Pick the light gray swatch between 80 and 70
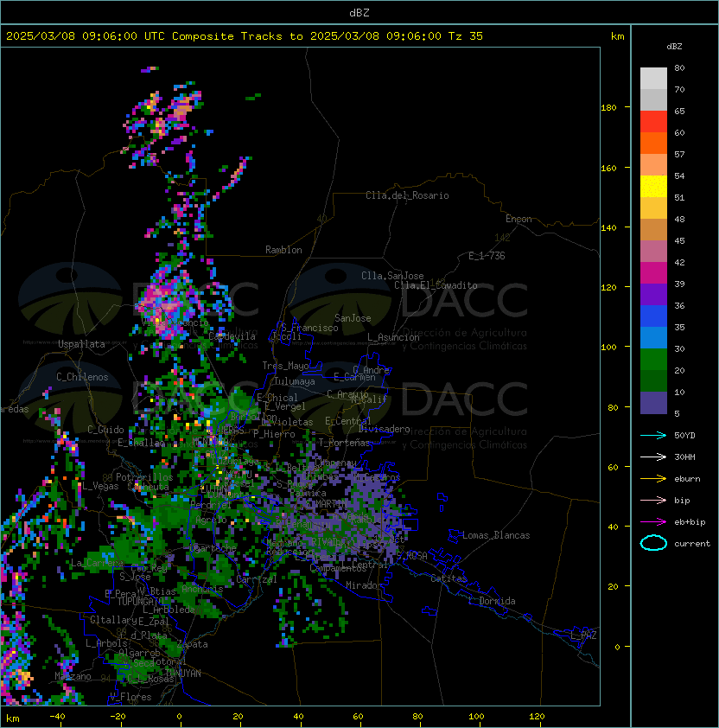719x728 pixels. [653, 79]
